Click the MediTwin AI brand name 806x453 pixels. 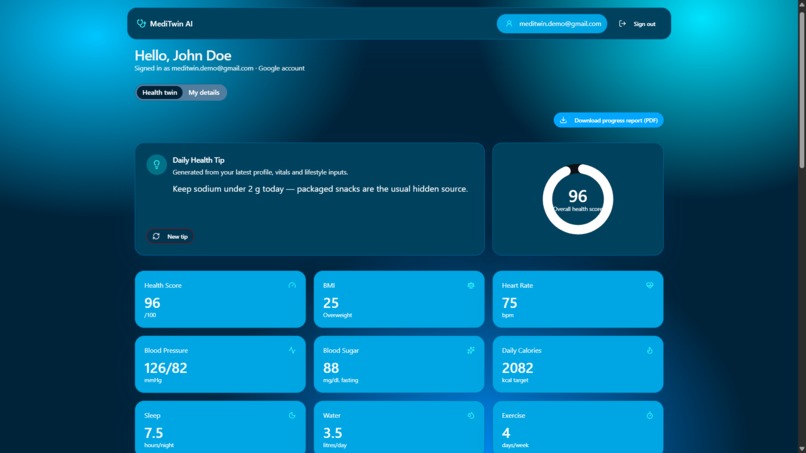(171, 24)
